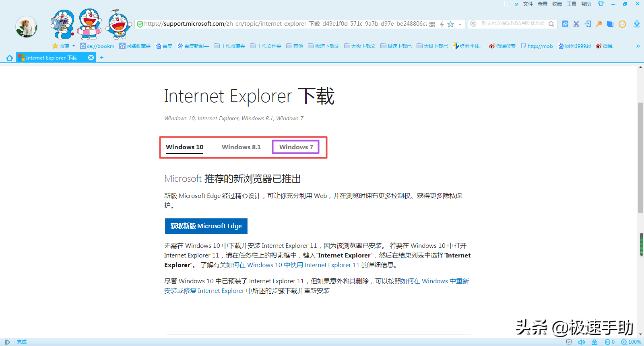Expand the address bar dropdown arrow
Image resolution: width=644 pixels, height=346 pixels.
tap(460, 25)
